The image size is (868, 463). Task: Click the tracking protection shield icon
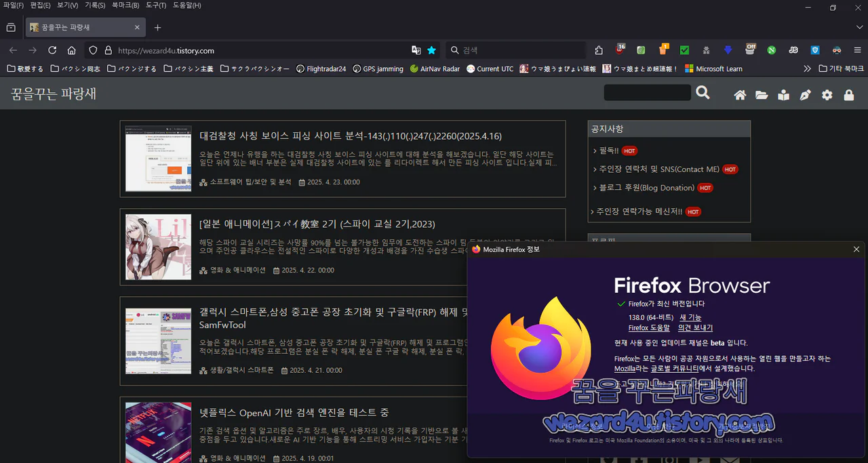point(94,50)
